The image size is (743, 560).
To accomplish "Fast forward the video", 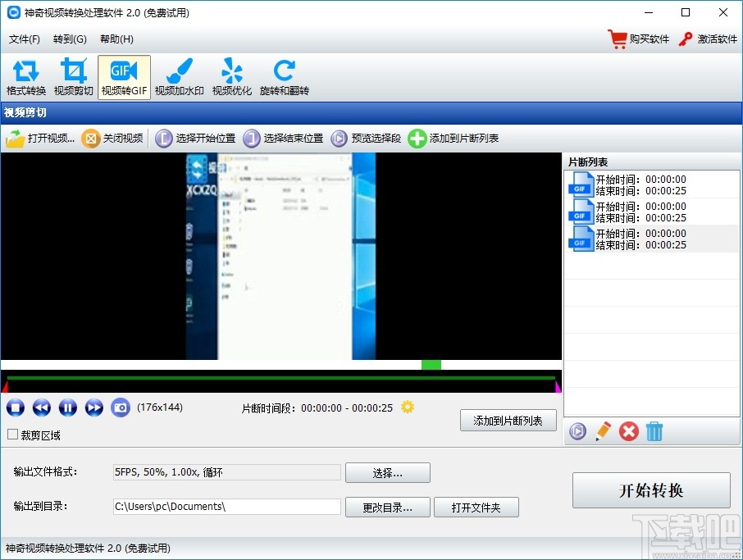I will (x=93, y=407).
